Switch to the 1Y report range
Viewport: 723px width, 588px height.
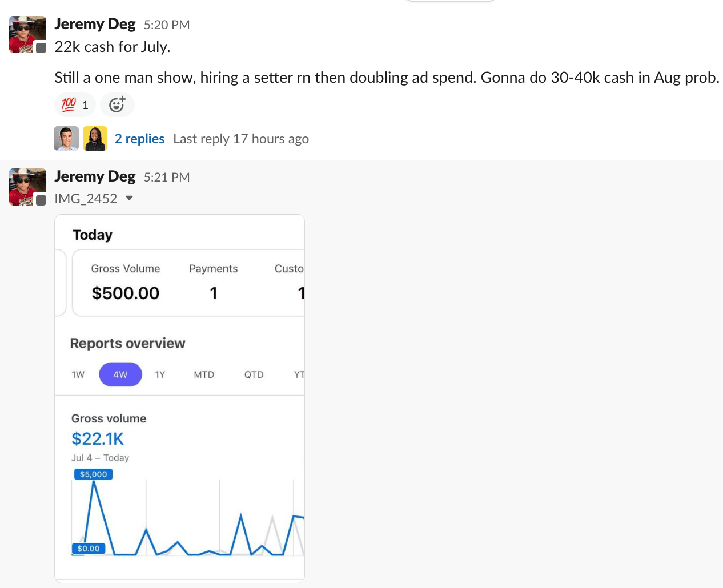160,374
